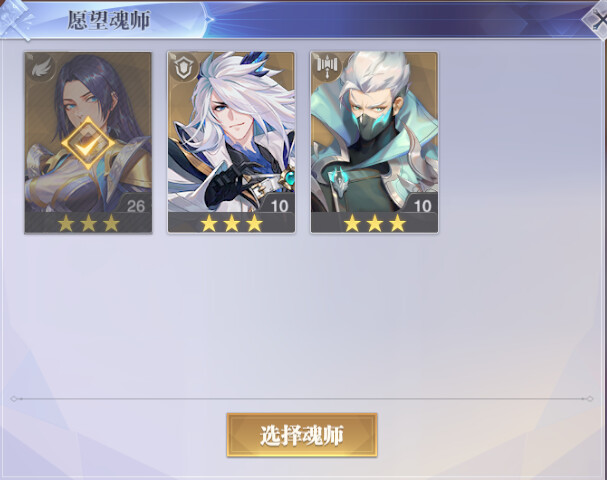Viewport: 607px width, 480px height.
Task: Click the level 10 badge on the white-haired card
Action: point(279,206)
